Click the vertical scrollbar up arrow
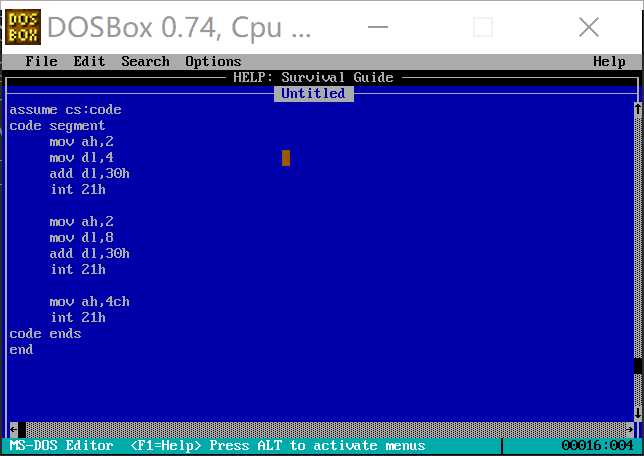 (638, 109)
